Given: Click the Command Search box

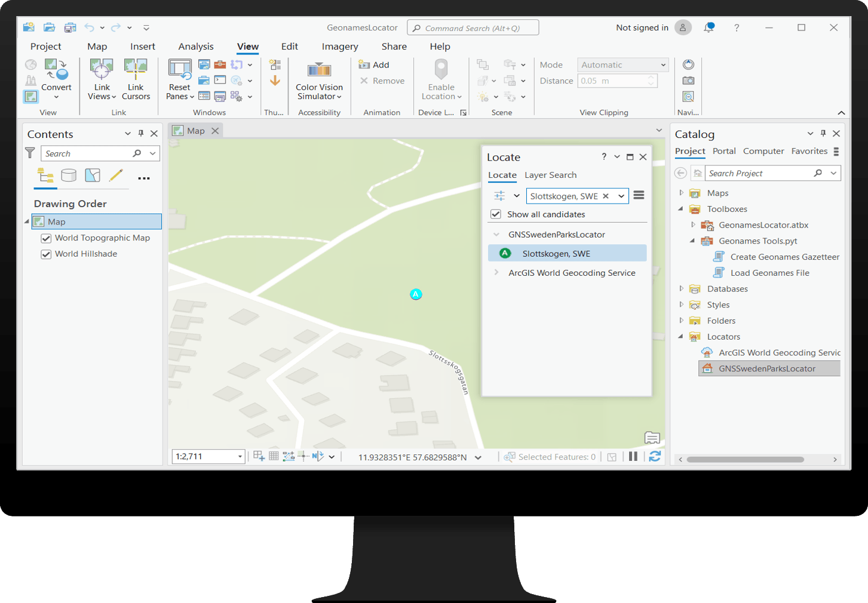Looking at the screenshot, I should pos(473,28).
